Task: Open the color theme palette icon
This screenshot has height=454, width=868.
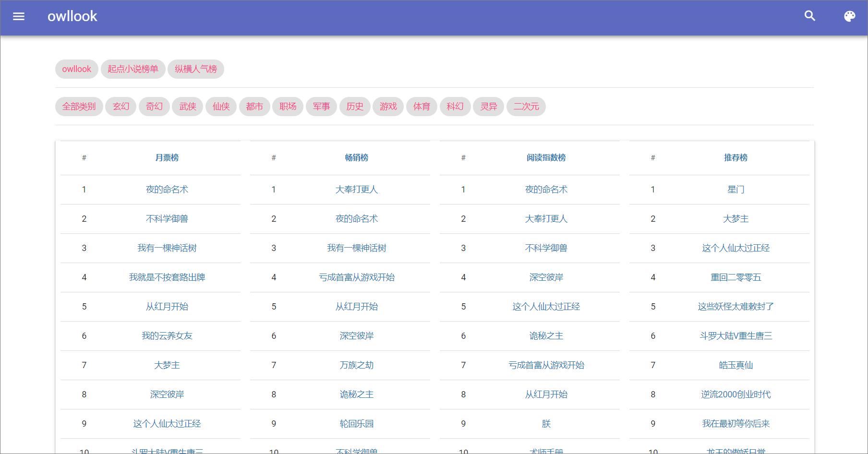Action: pos(849,16)
